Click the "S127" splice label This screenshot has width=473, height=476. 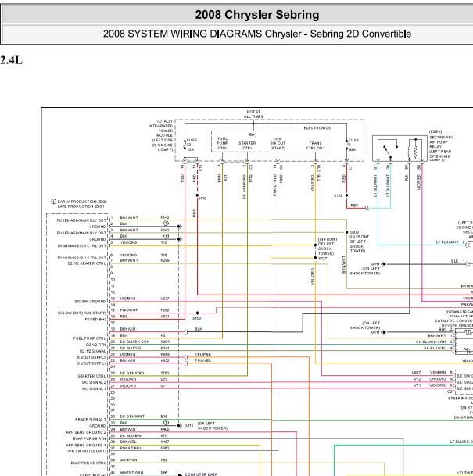pyautogui.click(x=322, y=259)
